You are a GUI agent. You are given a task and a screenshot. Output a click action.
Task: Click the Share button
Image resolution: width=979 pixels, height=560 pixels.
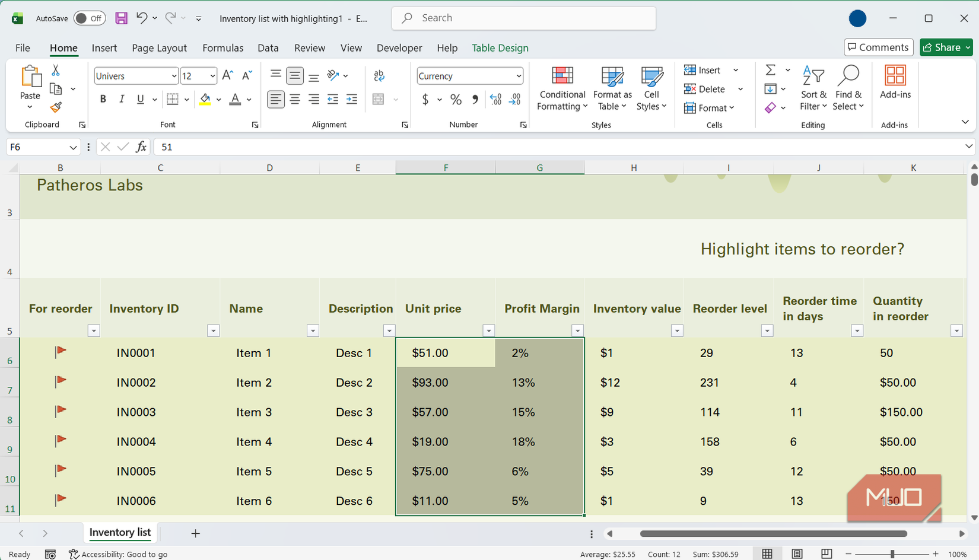coord(946,47)
